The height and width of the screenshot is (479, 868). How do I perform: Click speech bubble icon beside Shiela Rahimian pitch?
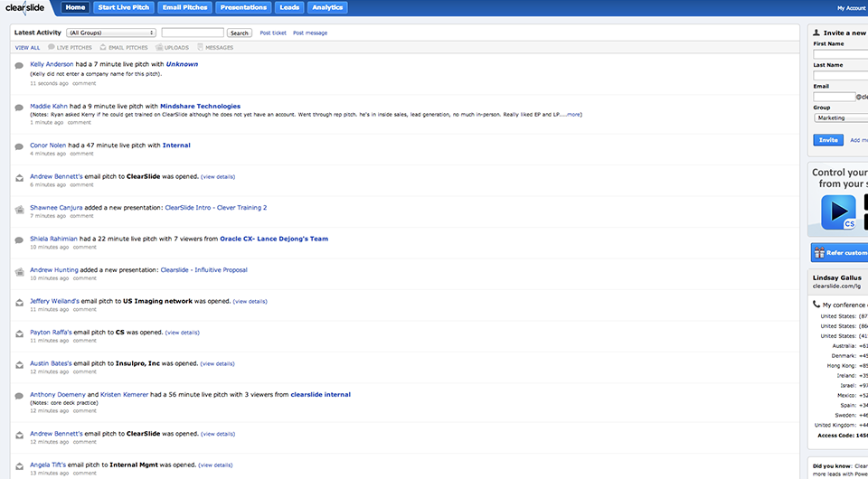[x=19, y=240]
